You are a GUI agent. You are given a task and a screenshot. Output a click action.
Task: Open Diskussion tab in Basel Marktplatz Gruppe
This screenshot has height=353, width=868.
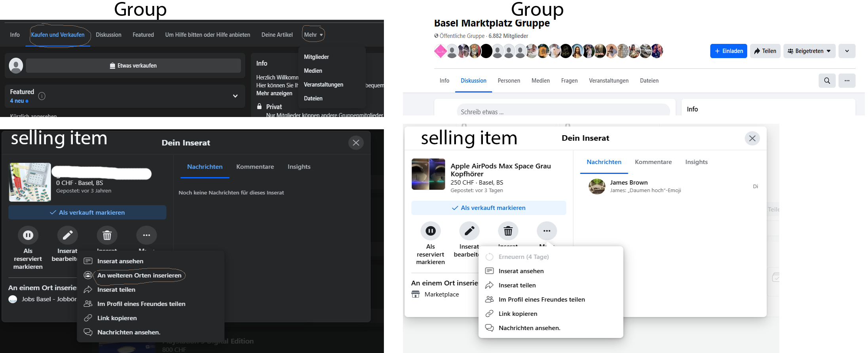click(x=473, y=81)
